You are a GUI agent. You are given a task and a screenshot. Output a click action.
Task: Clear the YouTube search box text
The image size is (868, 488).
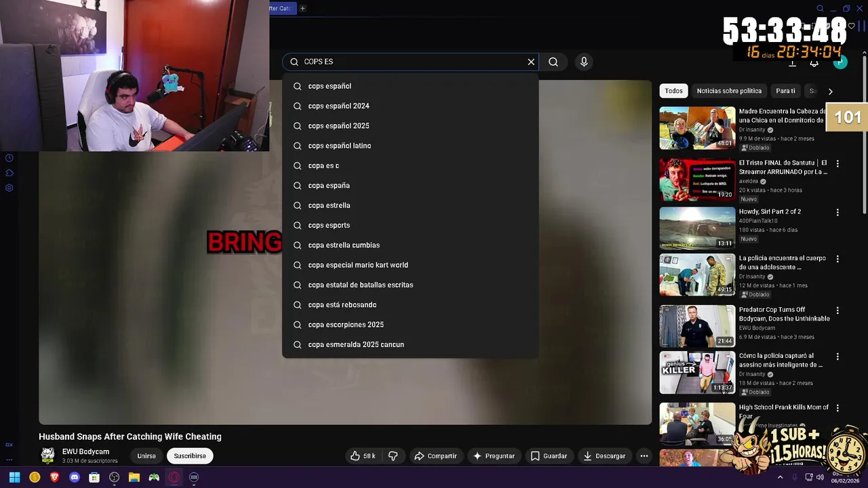click(x=531, y=62)
